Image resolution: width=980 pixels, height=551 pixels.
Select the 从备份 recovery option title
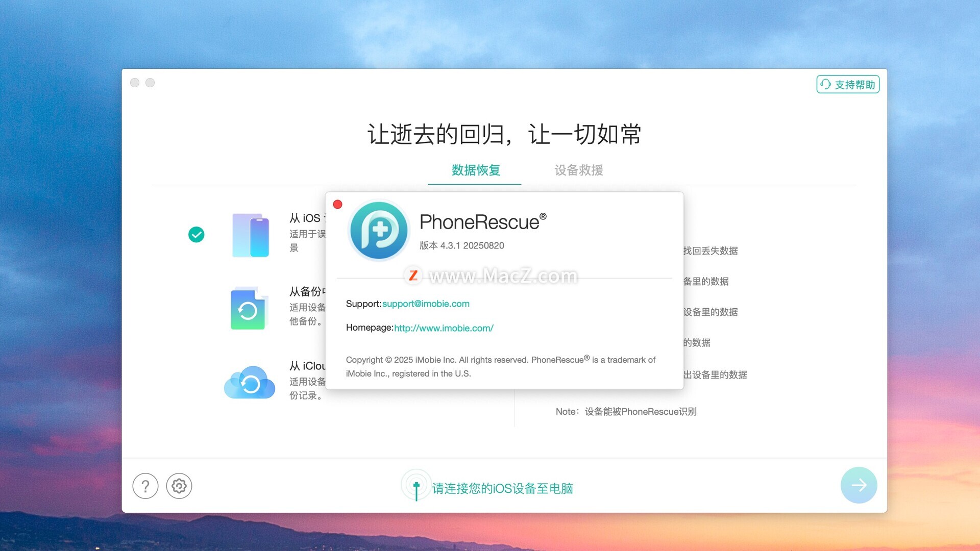pos(307,291)
